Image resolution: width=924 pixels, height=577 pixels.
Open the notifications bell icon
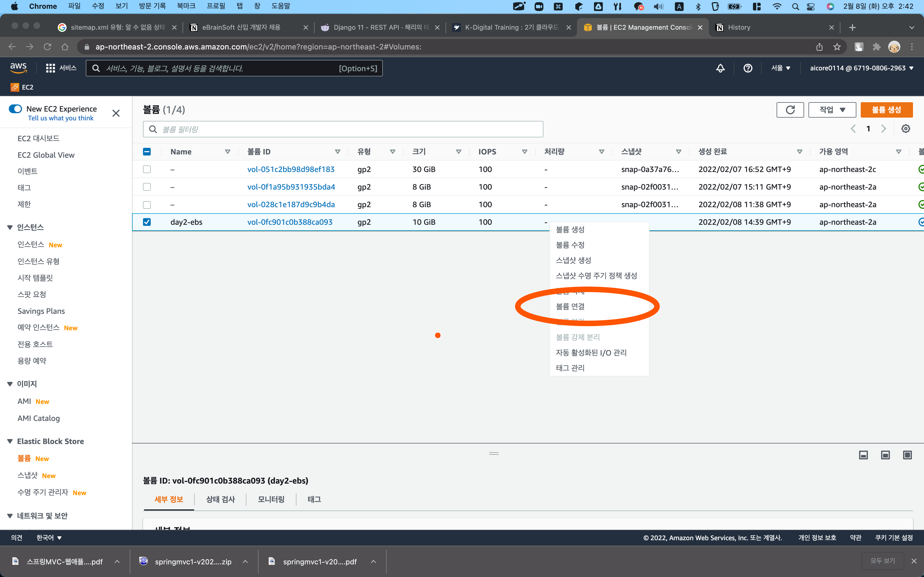pos(720,68)
